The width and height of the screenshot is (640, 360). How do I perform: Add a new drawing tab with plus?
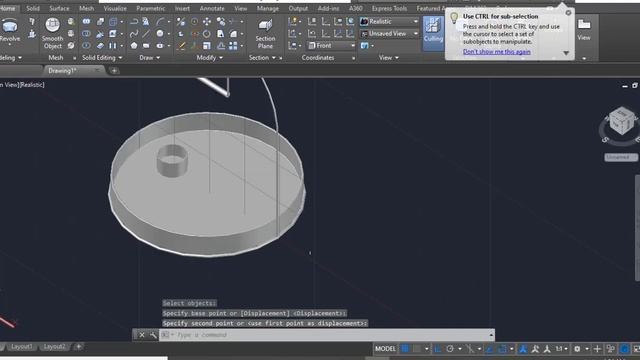tap(114, 71)
